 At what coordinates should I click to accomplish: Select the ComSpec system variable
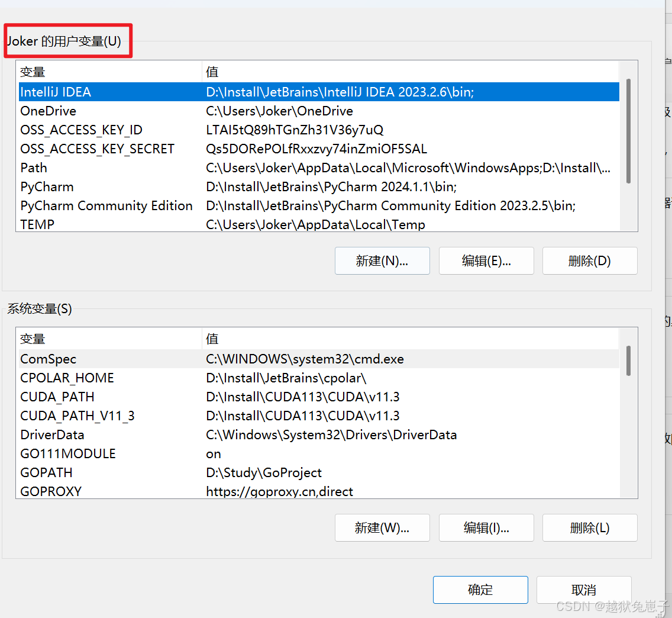pos(319,359)
